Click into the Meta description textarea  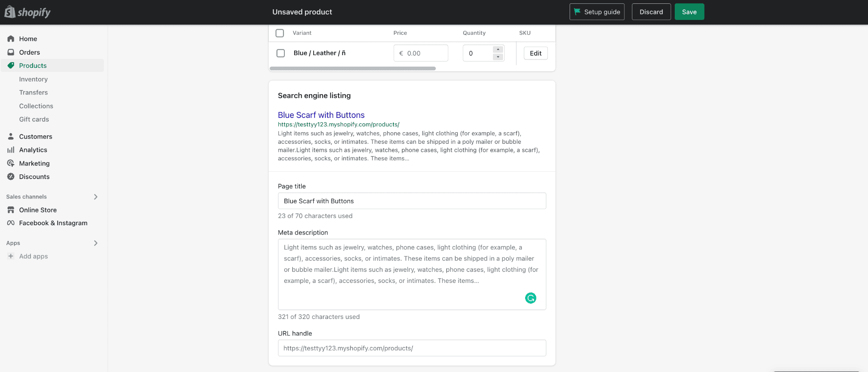(x=412, y=274)
